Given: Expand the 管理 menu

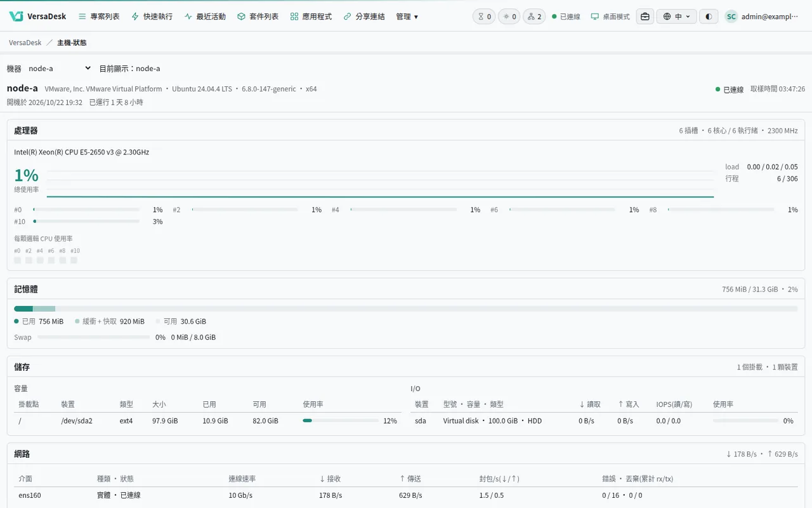Looking at the screenshot, I should pyautogui.click(x=407, y=17).
